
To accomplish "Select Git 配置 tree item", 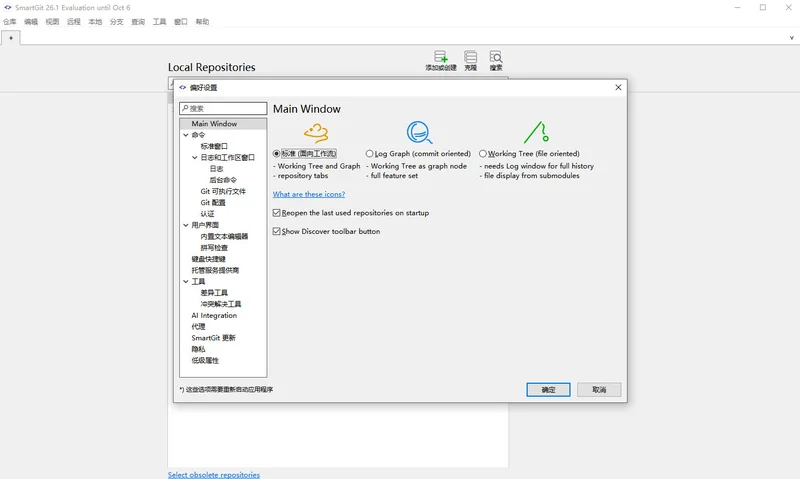I will (x=213, y=203).
